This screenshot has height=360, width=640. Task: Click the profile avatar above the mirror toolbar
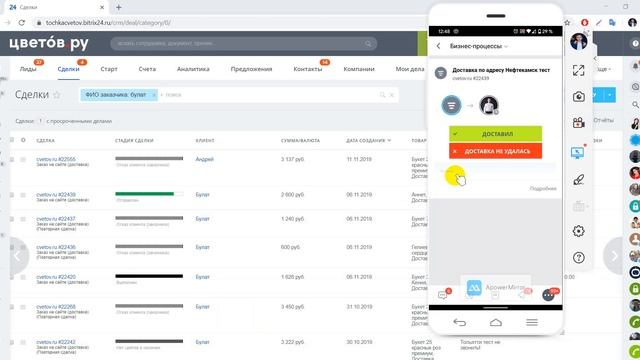(x=578, y=41)
